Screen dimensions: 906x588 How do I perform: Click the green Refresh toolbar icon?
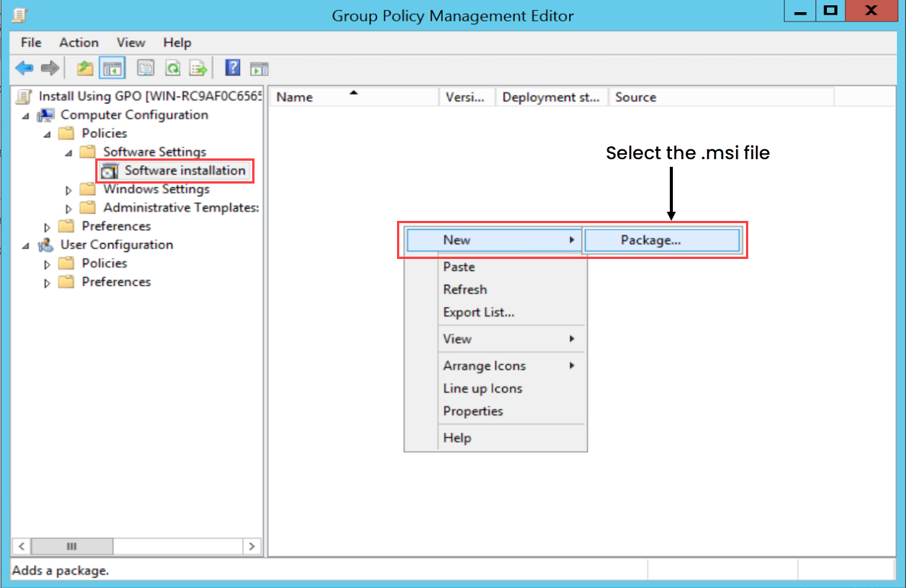[173, 69]
